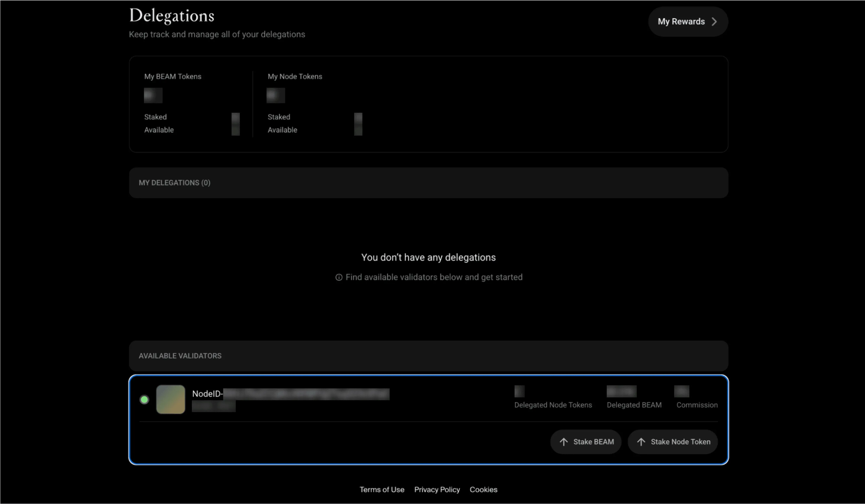Screen dimensions: 865x504
Task: Click Staked label under My Node Tokens
Action: [279, 117]
